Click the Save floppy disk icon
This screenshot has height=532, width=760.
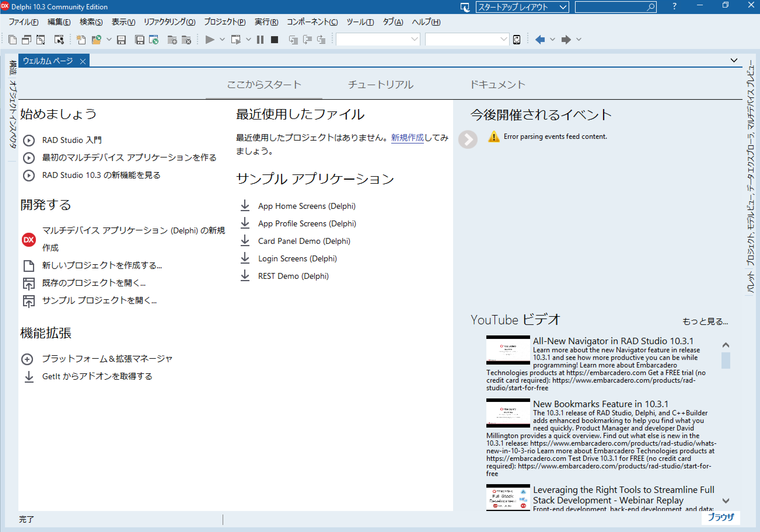(121, 40)
